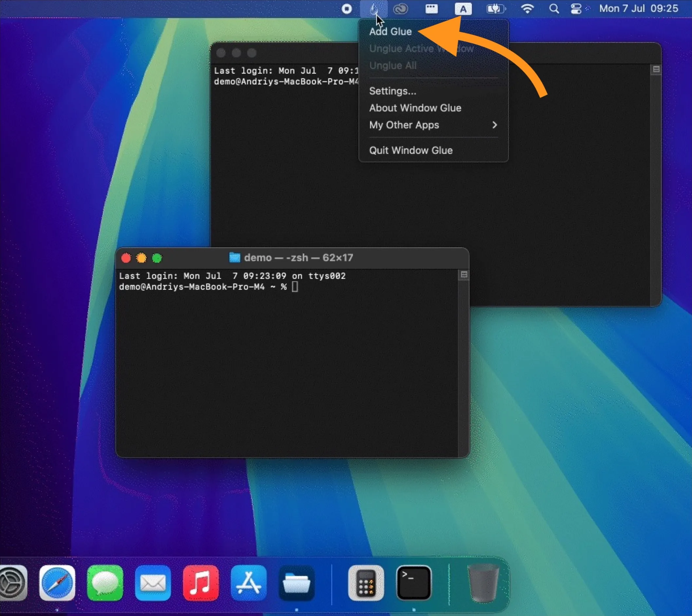Click inside the demo zsh terminal prompt
Image resolution: width=692 pixels, height=616 pixels.
[295, 287]
